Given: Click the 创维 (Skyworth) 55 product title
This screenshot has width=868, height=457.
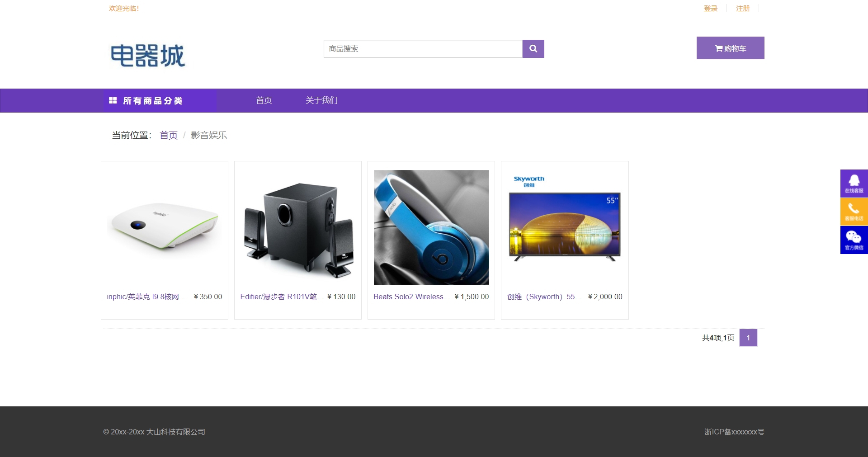Looking at the screenshot, I should [544, 297].
